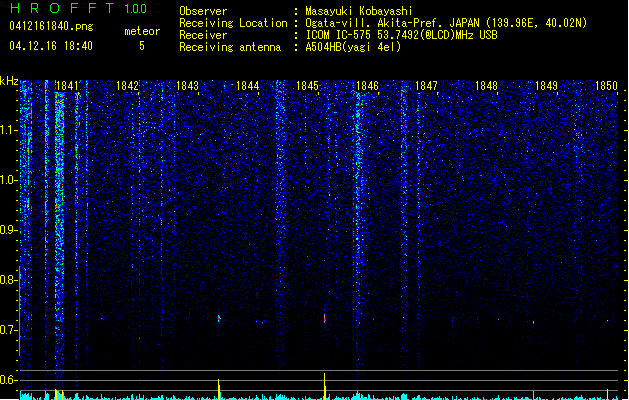Click the 1844 time marker
The width and height of the screenshot is (629, 400).
pos(248,86)
